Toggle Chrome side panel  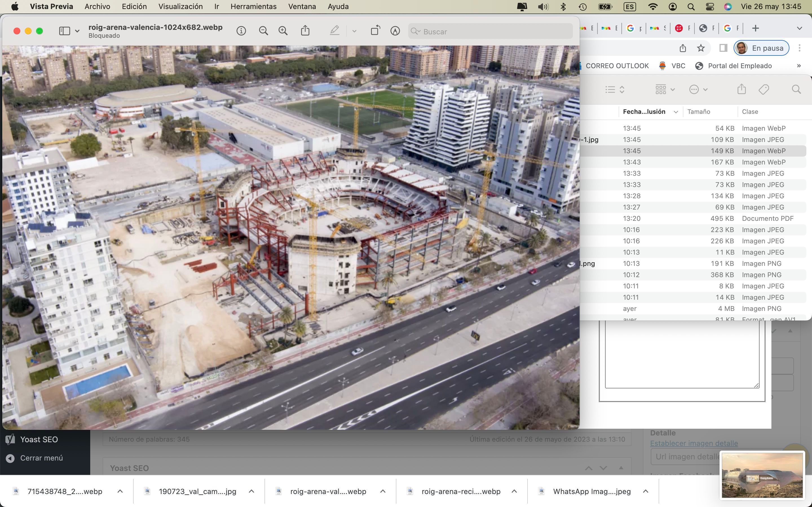[723, 48]
